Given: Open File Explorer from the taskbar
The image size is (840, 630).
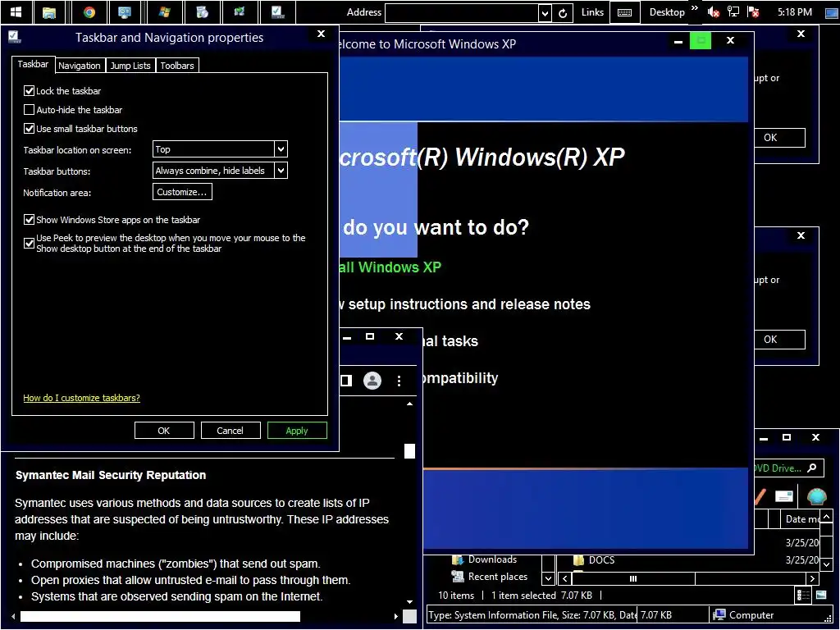Looking at the screenshot, I should (48, 11).
